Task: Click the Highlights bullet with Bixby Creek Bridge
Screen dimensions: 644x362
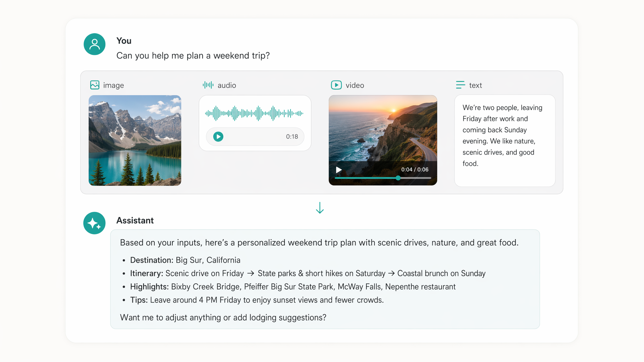Action: coord(293,287)
